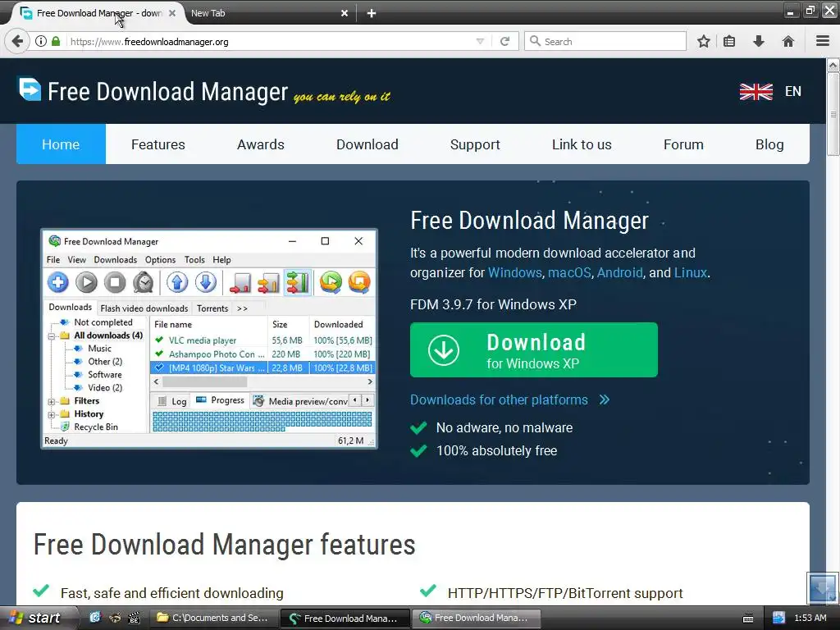Go to the Download navigation item

(x=367, y=144)
